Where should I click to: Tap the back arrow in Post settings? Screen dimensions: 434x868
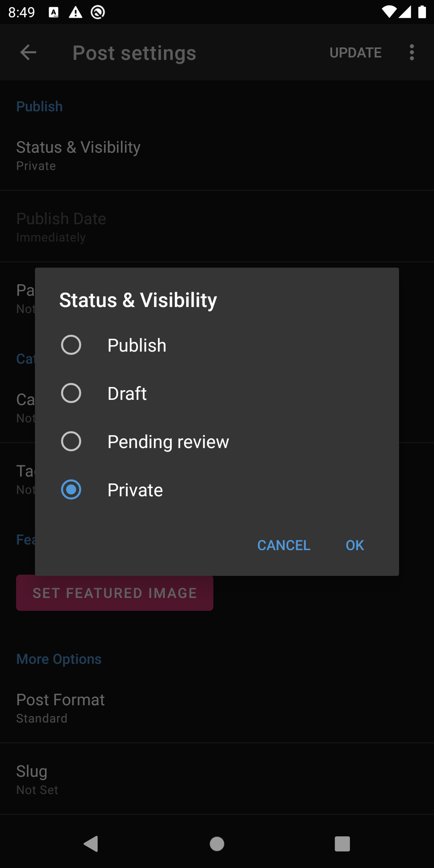28,52
